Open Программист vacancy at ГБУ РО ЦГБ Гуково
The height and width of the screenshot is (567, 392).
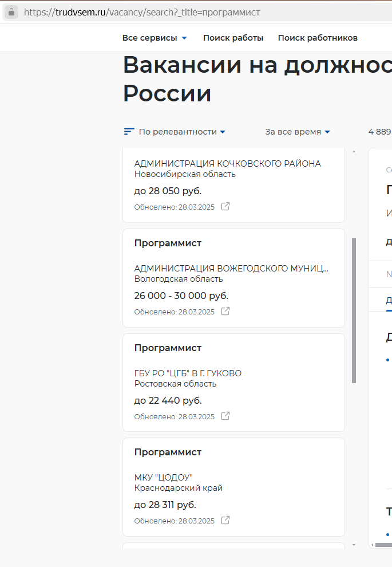pyautogui.click(x=168, y=348)
